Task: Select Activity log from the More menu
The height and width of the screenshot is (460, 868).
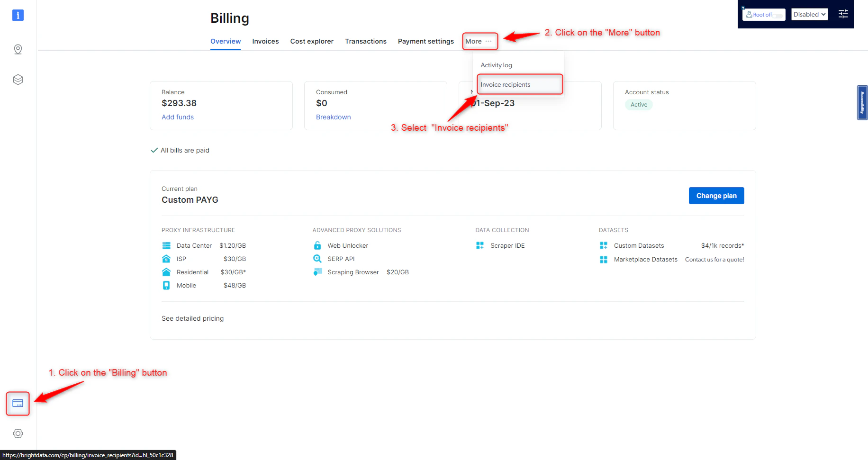Action: click(x=496, y=65)
